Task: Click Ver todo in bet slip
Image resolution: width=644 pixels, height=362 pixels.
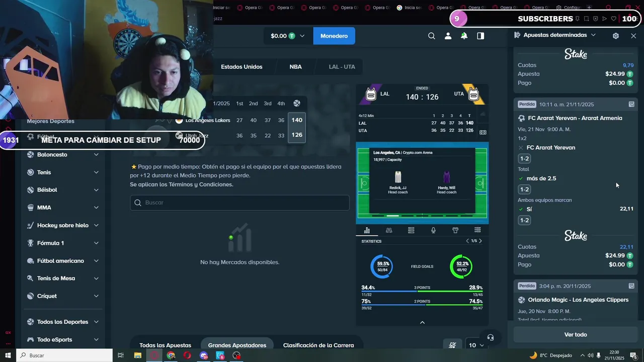Action: click(x=576, y=334)
